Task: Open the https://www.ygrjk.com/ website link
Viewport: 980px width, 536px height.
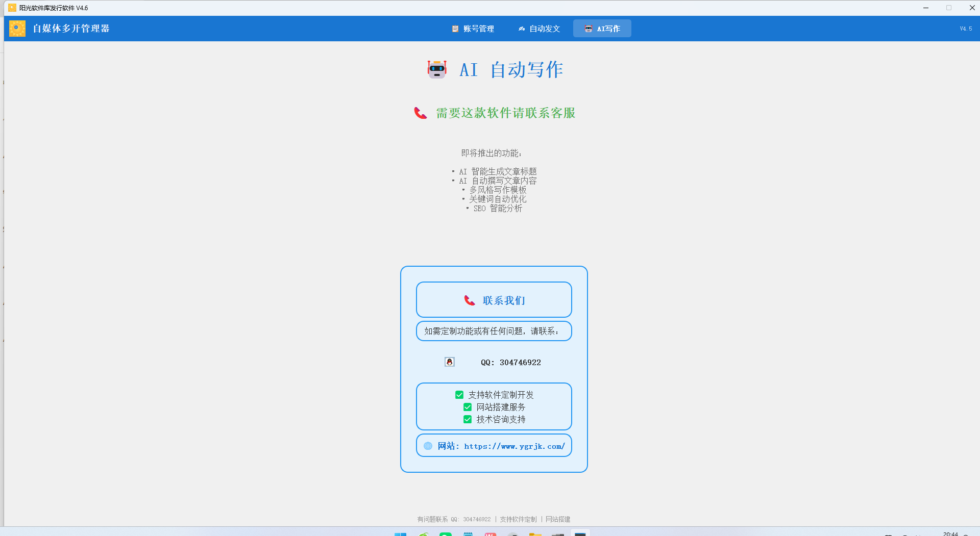Action: click(x=514, y=446)
